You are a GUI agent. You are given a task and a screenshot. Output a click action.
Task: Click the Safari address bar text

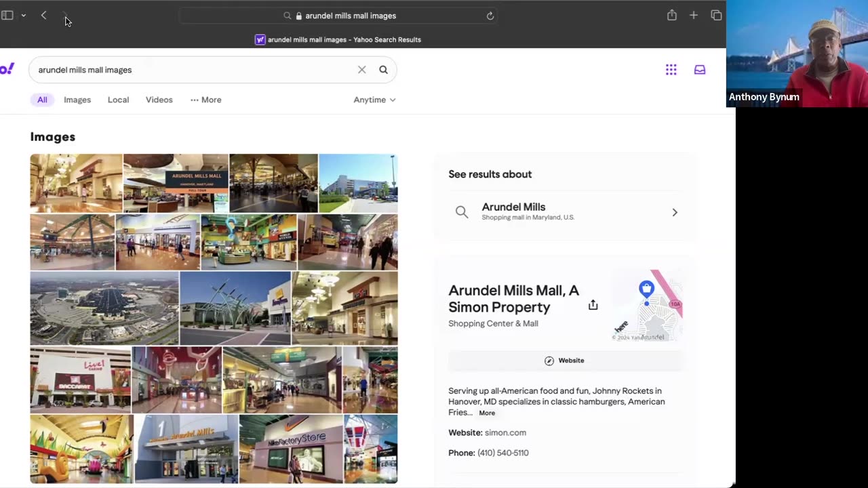[351, 16]
